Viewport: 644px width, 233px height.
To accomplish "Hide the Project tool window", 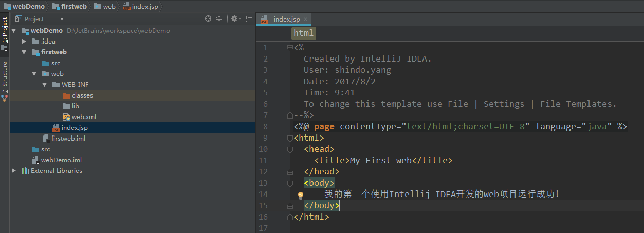I will (x=249, y=18).
